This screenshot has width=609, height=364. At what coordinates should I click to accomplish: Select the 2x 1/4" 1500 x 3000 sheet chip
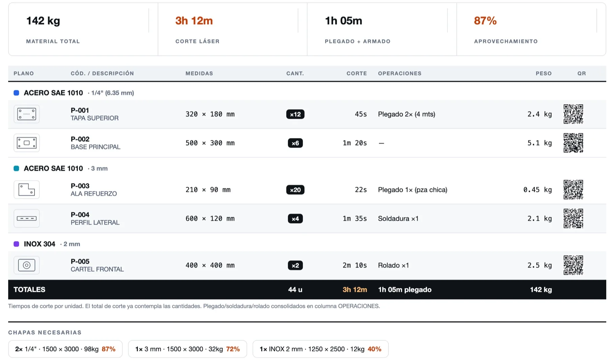click(x=65, y=349)
